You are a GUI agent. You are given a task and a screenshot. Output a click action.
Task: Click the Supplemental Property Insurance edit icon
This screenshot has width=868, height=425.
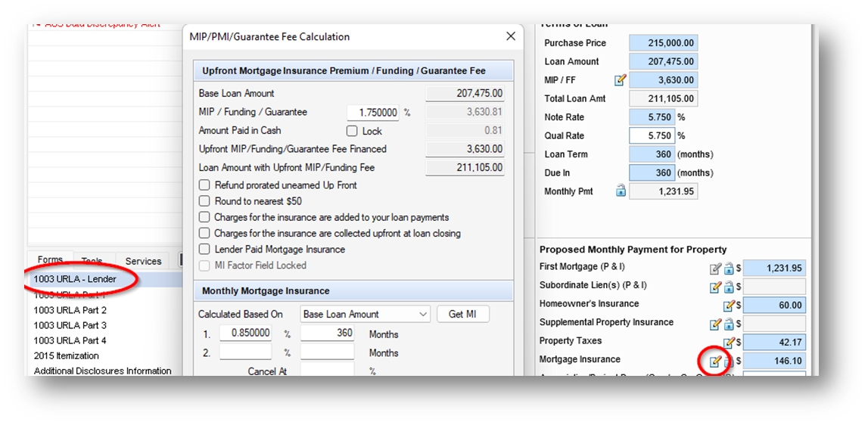(x=715, y=324)
